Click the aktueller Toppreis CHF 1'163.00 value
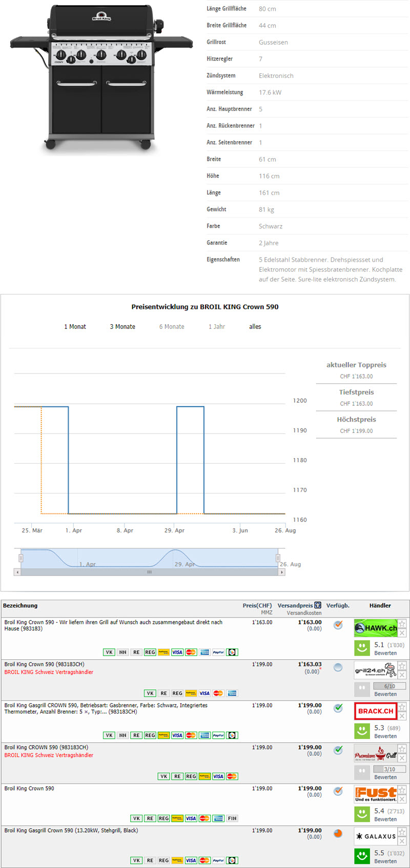410x868 pixels. 356,377
